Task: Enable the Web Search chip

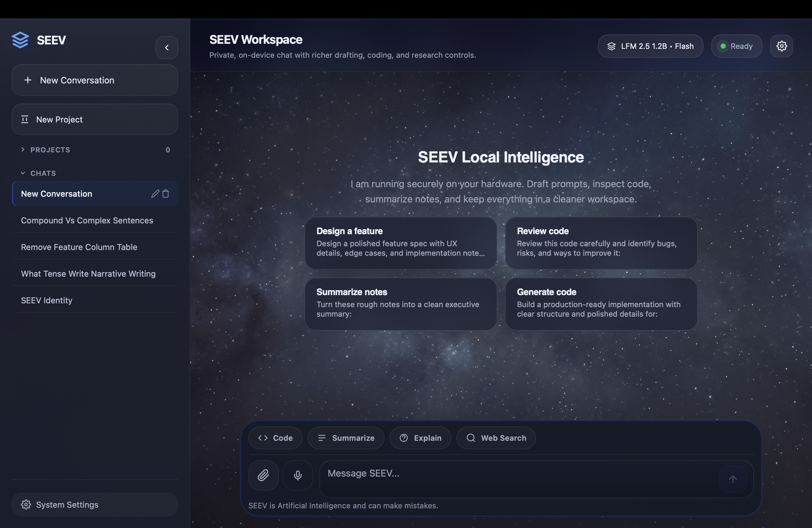Action: tap(496, 438)
